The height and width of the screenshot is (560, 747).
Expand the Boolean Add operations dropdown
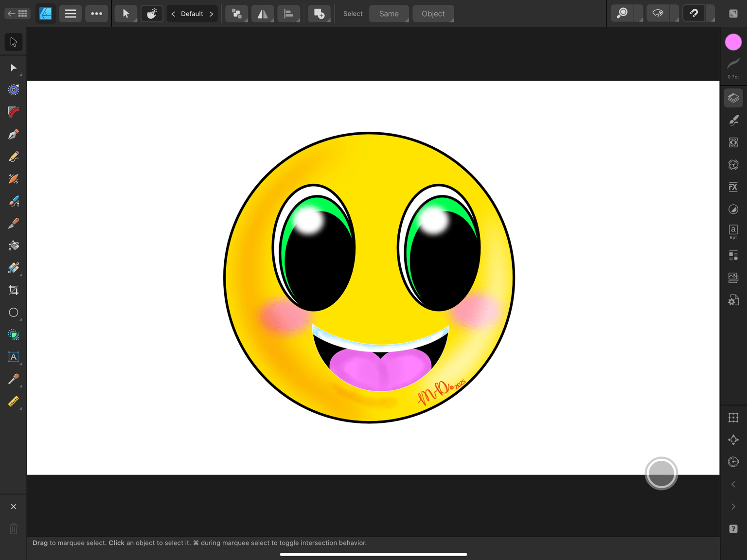320,14
